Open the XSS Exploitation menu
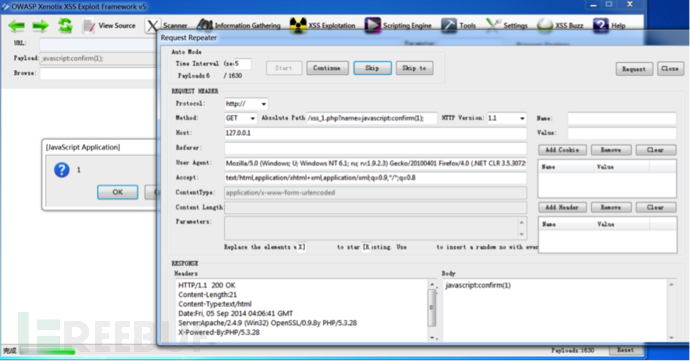Screen dimensions: 690x361 (323, 26)
